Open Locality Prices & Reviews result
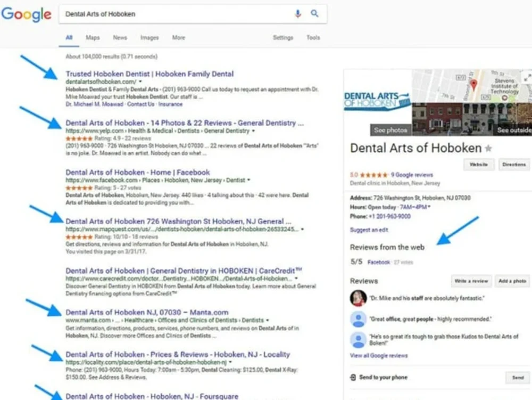 pos(178,355)
